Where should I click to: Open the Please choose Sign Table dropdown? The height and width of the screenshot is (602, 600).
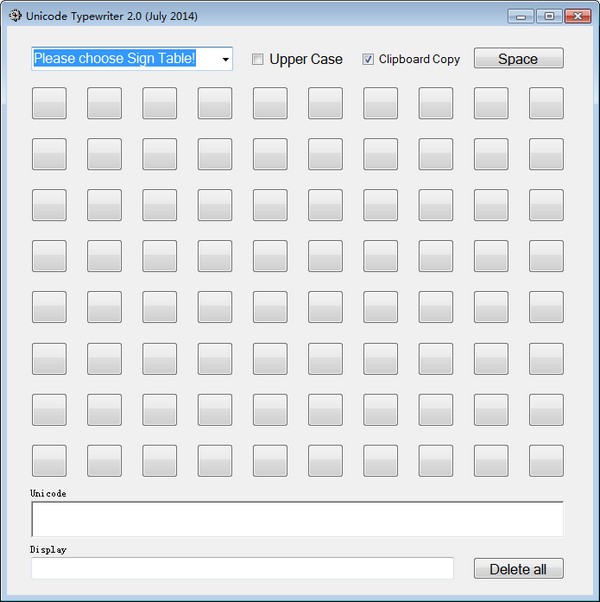pos(132,59)
